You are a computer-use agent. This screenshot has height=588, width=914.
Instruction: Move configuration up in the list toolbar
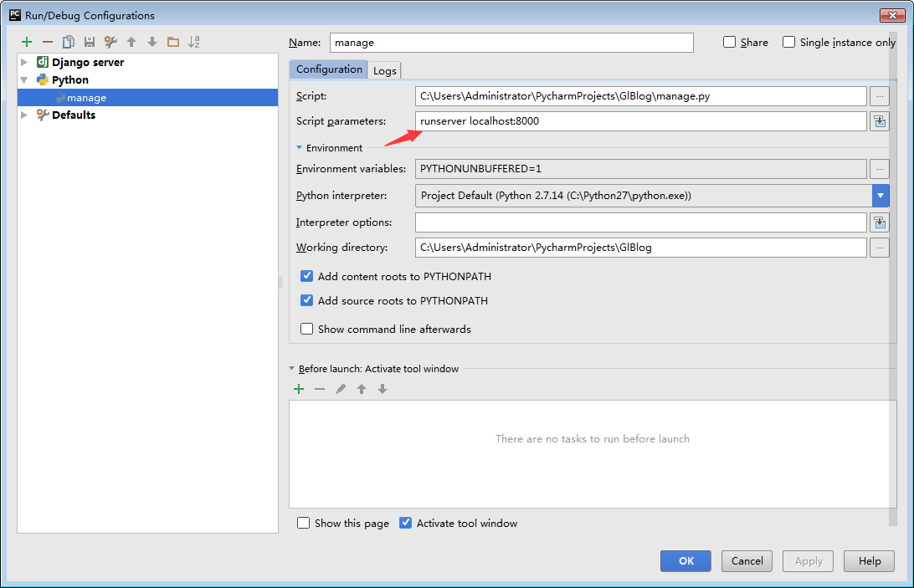coord(131,42)
